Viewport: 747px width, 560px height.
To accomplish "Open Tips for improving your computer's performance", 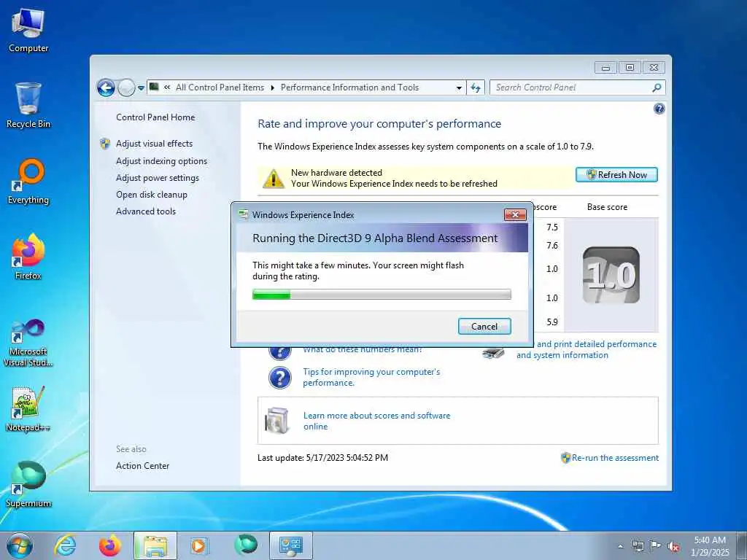I will click(371, 377).
